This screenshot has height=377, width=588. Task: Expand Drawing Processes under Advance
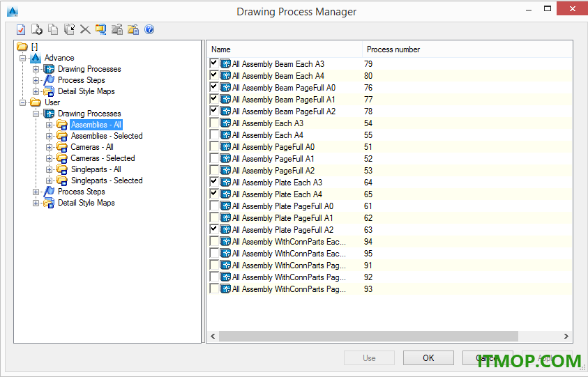[36, 69]
